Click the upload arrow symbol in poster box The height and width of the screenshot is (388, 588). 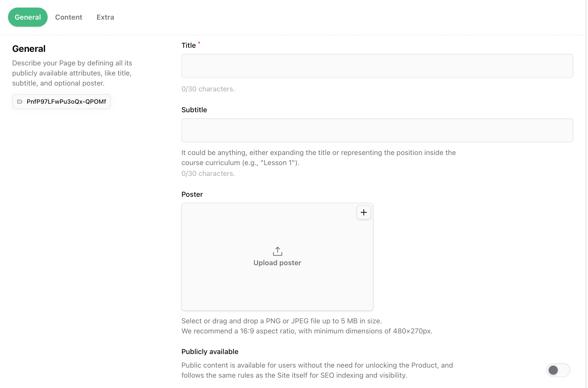point(277,251)
